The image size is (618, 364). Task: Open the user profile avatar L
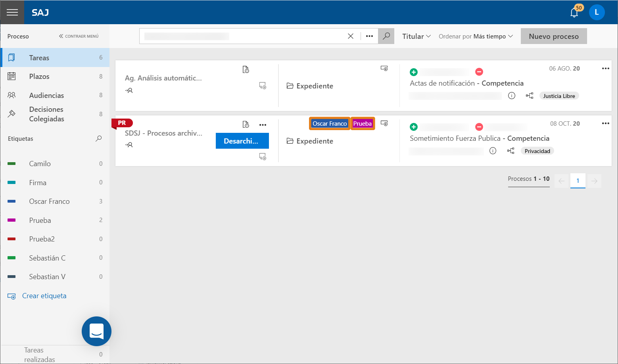(x=597, y=12)
